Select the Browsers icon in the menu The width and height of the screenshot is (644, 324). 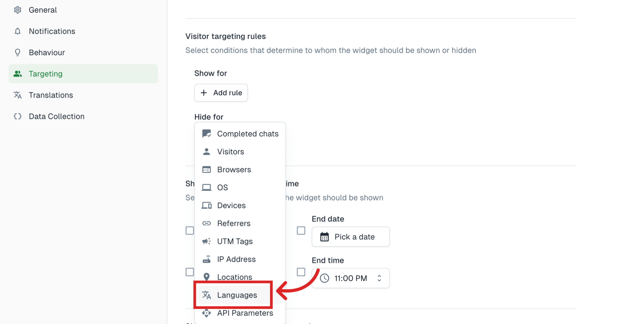(206, 169)
